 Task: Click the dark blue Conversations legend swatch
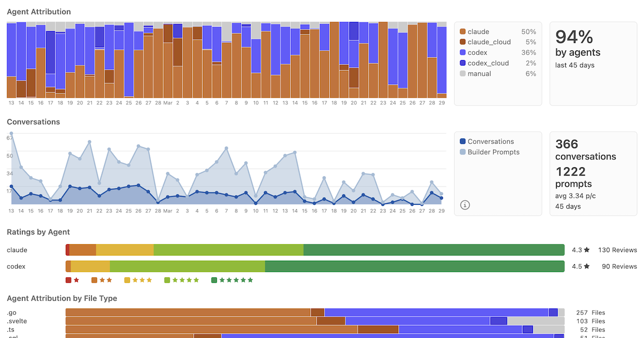(x=463, y=142)
